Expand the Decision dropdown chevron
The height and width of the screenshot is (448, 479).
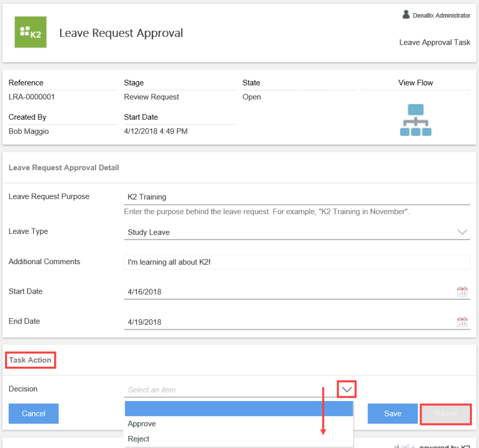pyautogui.click(x=347, y=390)
